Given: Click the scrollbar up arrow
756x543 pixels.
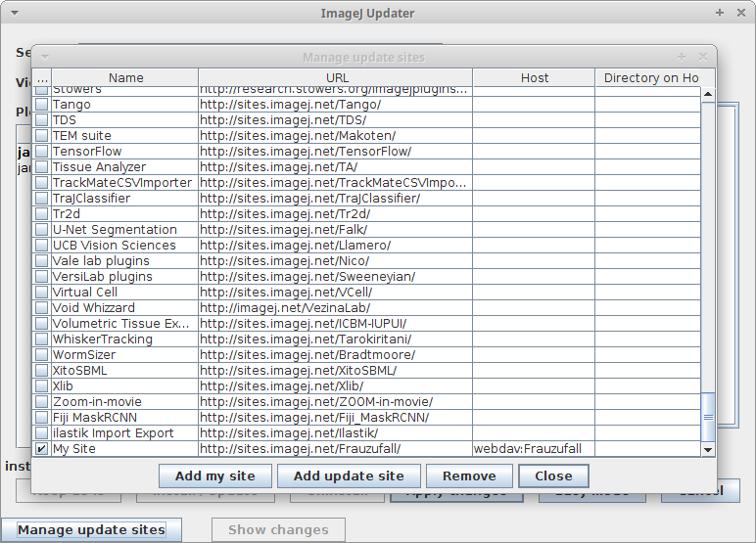Looking at the screenshot, I should (708, 94).
